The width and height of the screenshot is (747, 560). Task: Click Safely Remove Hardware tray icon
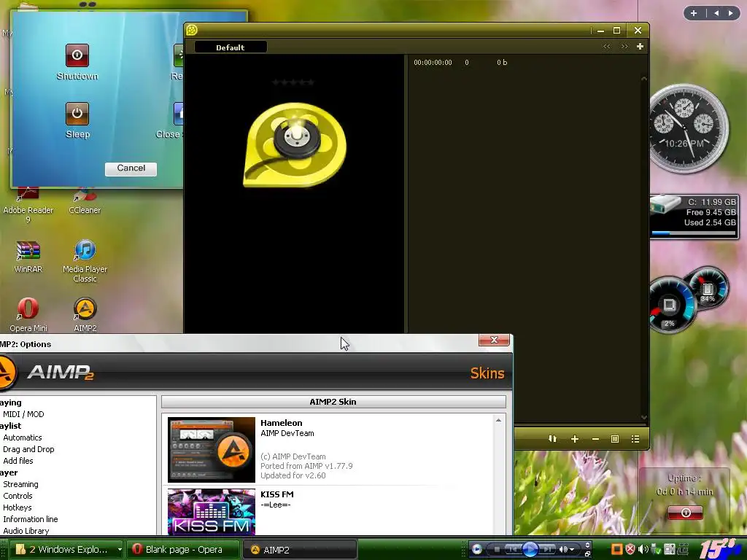coord(656,550)
